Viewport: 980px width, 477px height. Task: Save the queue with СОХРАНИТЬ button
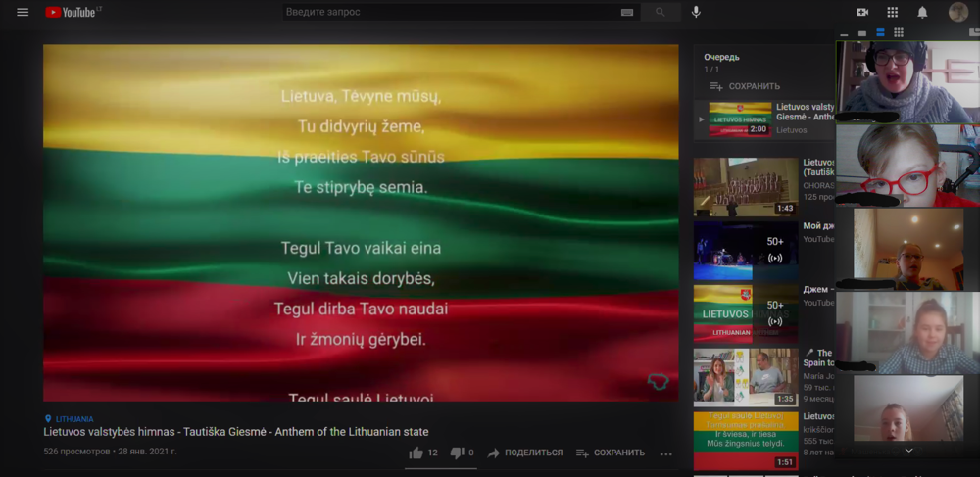[x=745, y=86]
